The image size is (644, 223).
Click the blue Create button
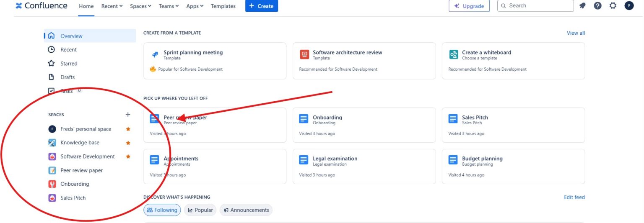pos(262,6)
